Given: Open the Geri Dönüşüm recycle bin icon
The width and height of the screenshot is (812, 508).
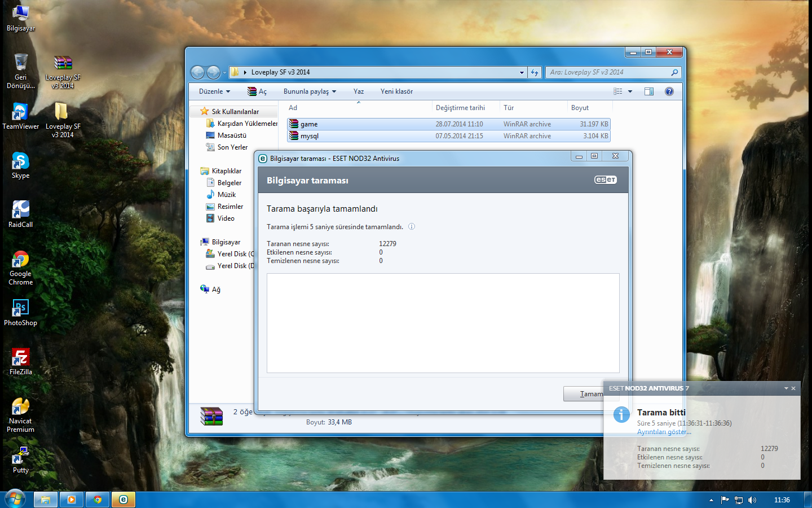Looking at the screenshot, I should tap(21, 71).
